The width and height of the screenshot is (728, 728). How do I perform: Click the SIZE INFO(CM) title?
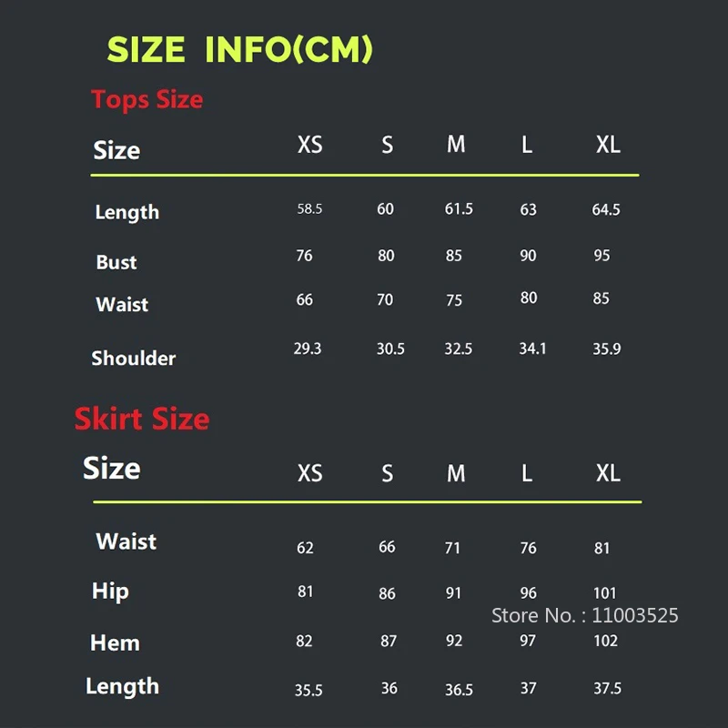[x=239, y=49]
